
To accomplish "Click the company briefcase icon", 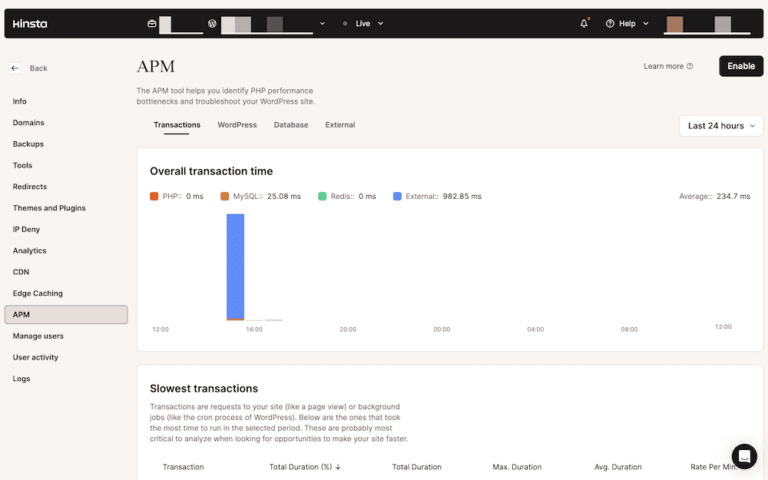I will [151, 23].
